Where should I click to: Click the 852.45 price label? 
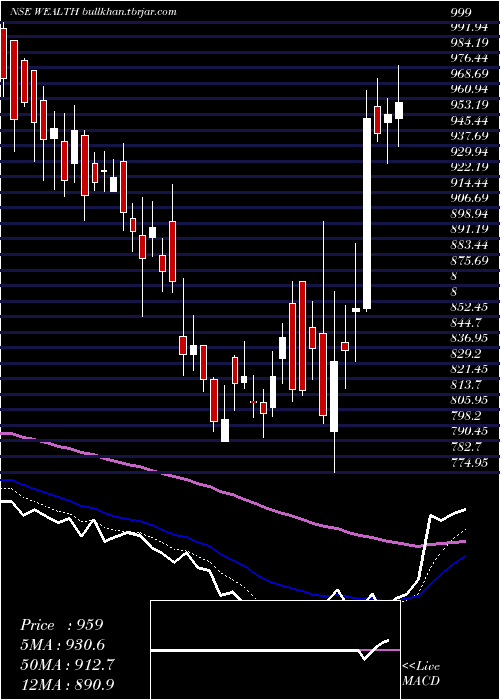click(468, 307)
